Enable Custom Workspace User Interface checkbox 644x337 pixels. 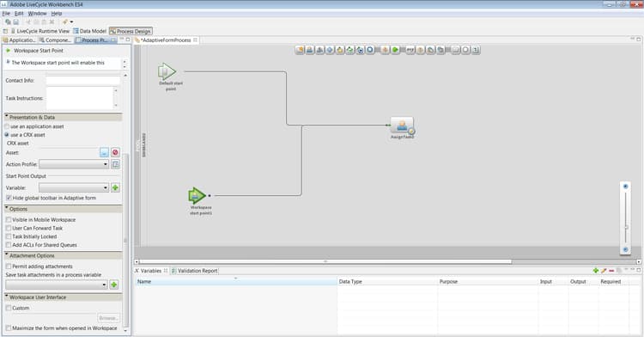pos(9,308)
